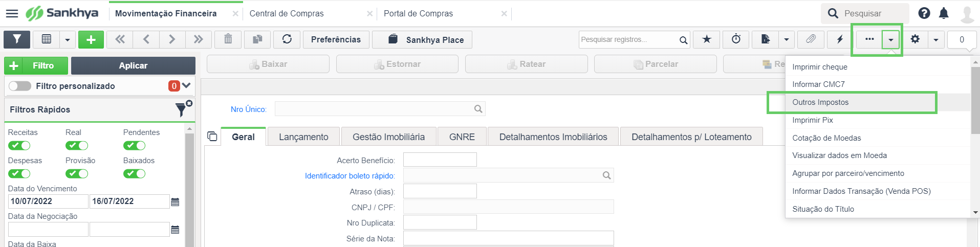Mark screen as favorite with star
Image resolution: width=980 pixels, height=247 pixels.
707,39
